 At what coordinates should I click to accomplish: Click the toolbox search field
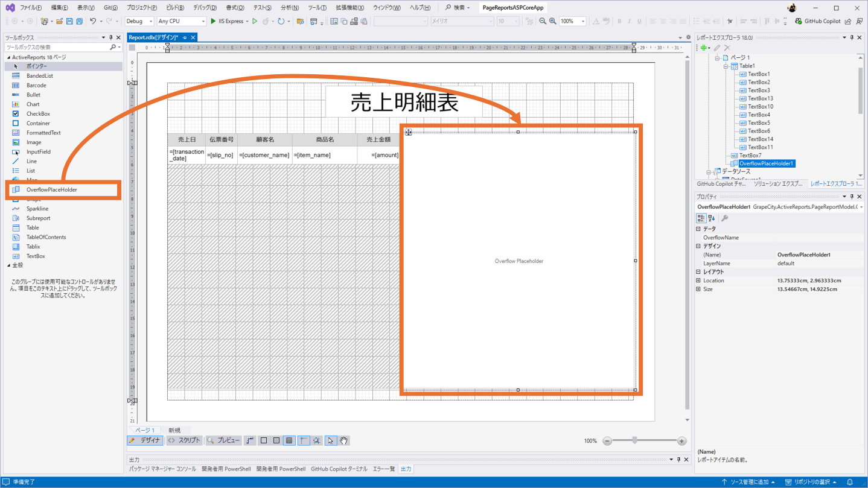(57, 47)
